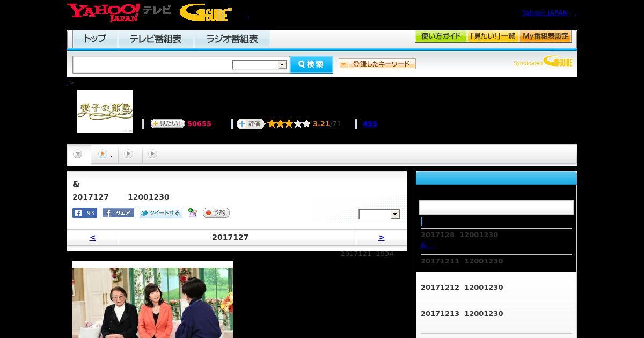
Task: Click the Facebook シェア button
Action: point(118,213)
